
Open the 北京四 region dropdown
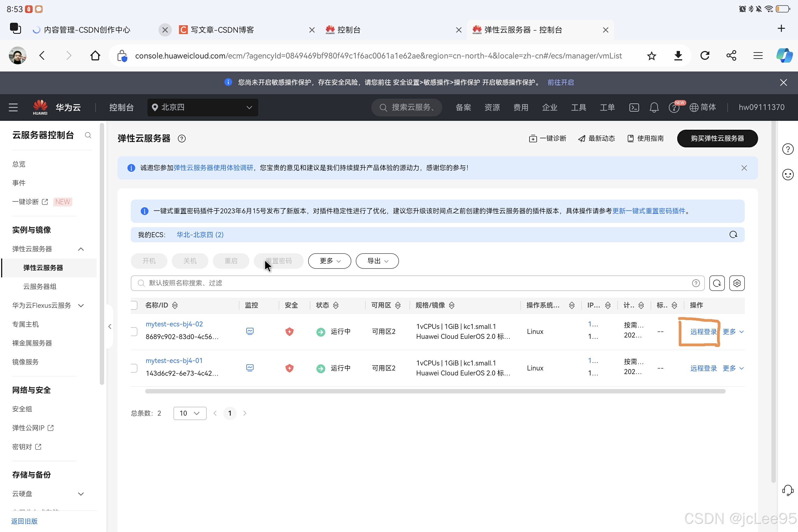point(203,108)
